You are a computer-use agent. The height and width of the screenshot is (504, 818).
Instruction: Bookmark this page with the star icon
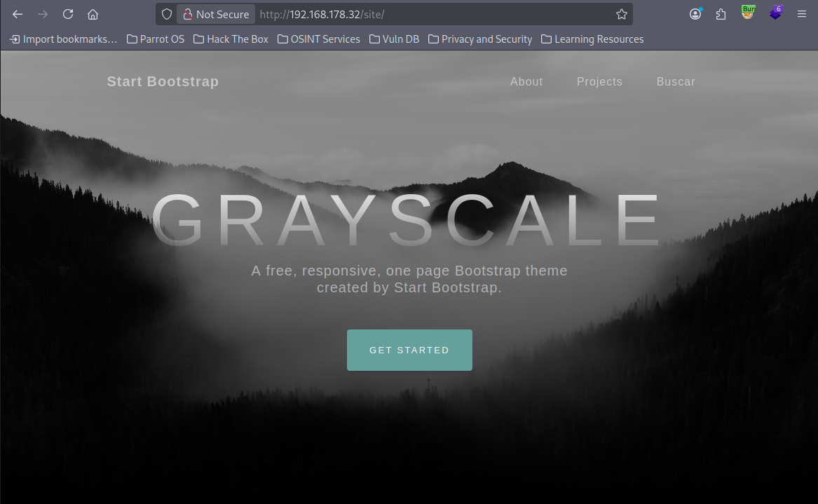[621, 14]
